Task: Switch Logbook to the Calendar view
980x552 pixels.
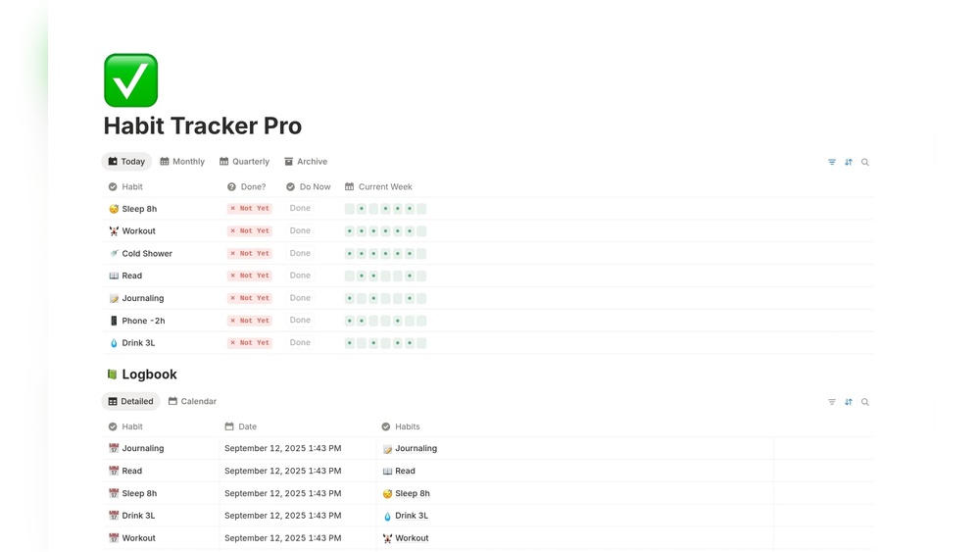Action: pyautogui.click(x=193, y=401)
